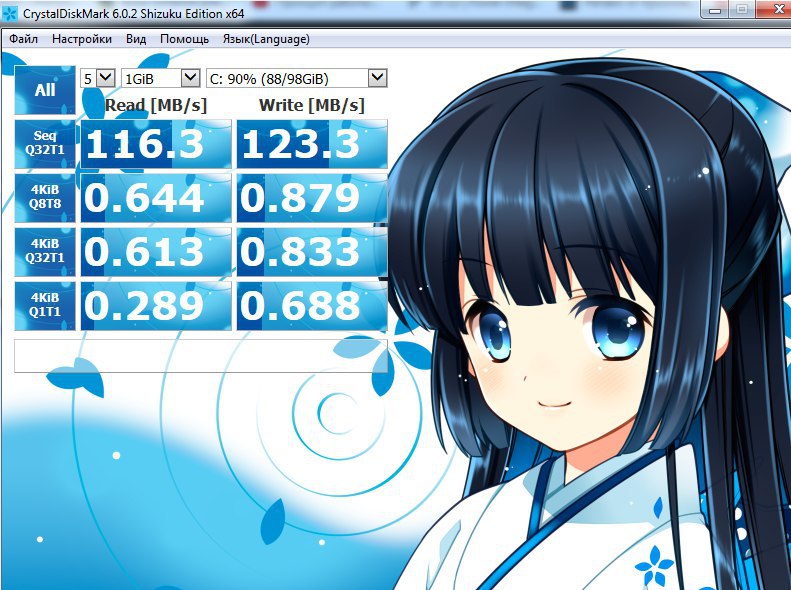Image resolution: width=791 pixels, height=590 pixels.
Task: Open the Настройки menu
Action: (x=82, y=39)
